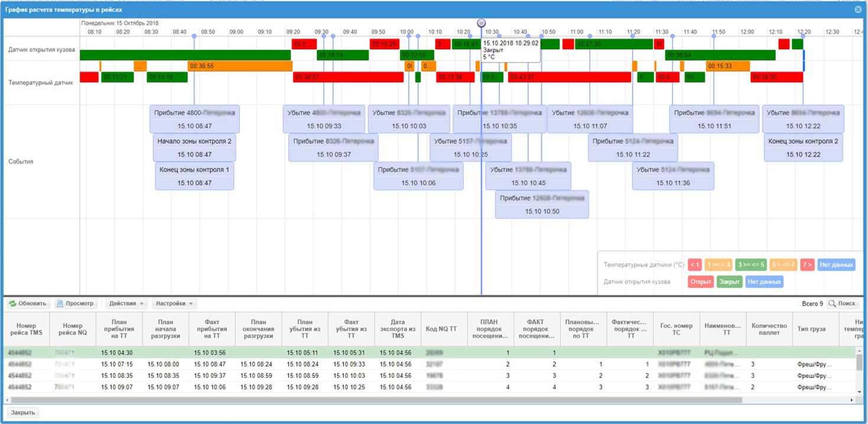Select the '7 >' temperature legend swatch

tap(807, 265)
